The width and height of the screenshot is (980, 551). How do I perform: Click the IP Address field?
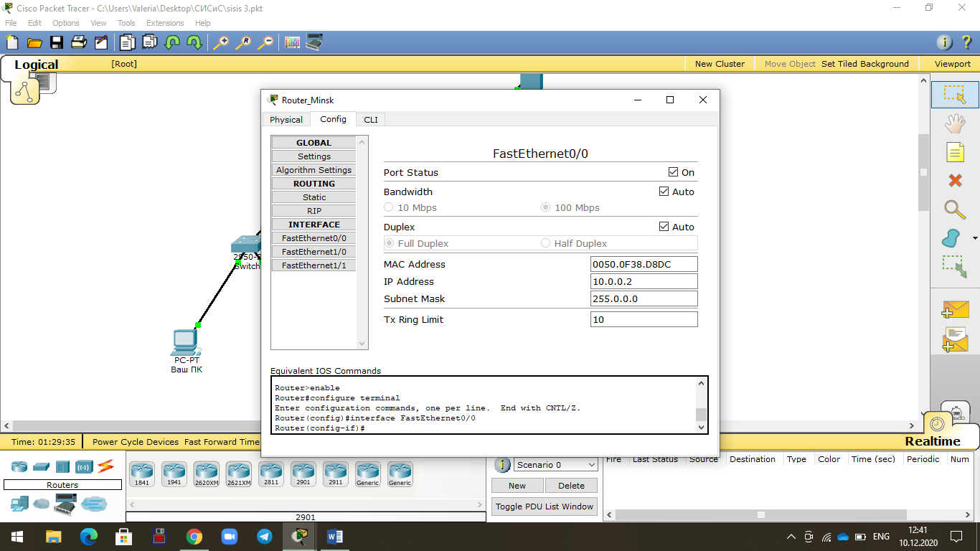[x=644, y=281]
